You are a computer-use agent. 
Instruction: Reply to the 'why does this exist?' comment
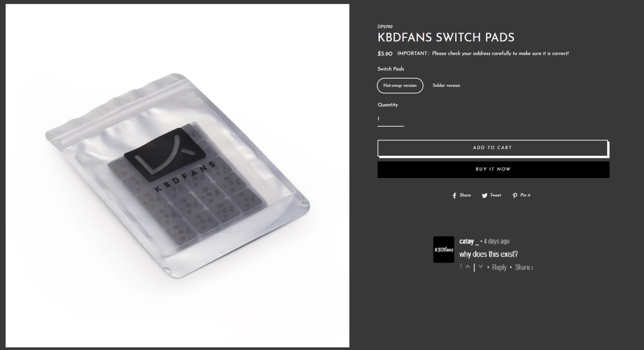pos(499,267)
